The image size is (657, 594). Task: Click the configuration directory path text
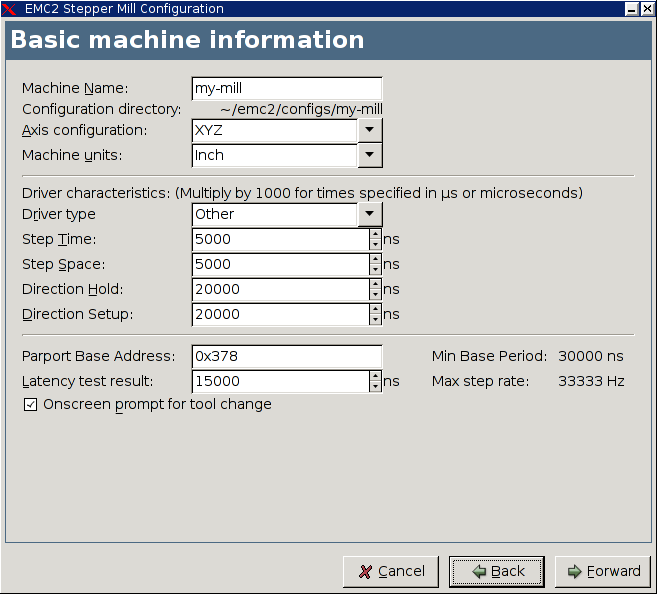[301, 109]
